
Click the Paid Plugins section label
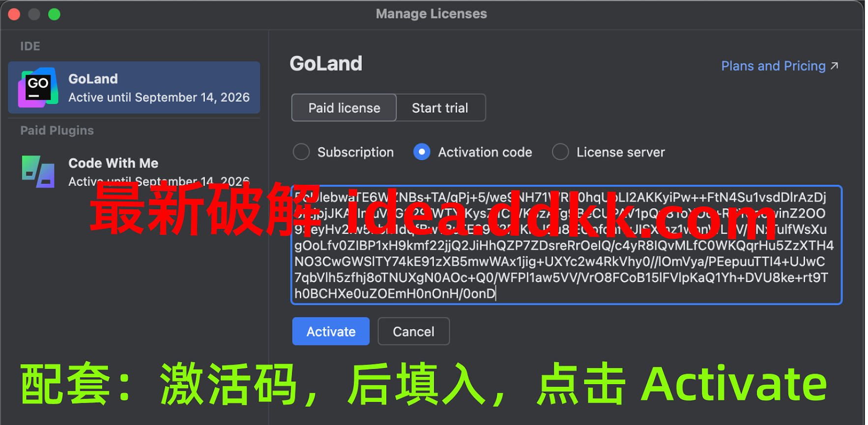click(57, 130)
